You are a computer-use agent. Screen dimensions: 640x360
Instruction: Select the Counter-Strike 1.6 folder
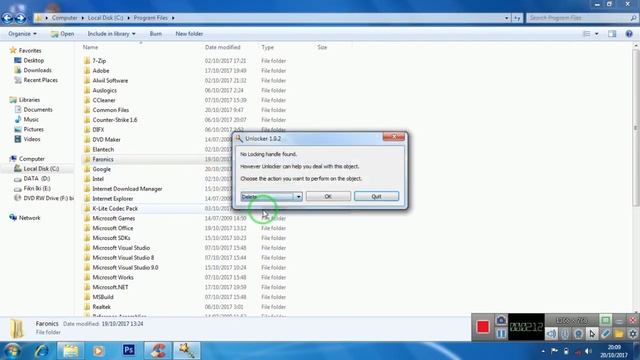click(x=115, y=120)
